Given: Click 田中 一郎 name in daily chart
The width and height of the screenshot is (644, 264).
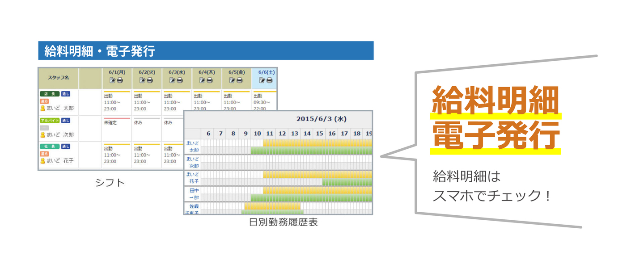Looking at the screenshot, I should [x=193, y=194].
